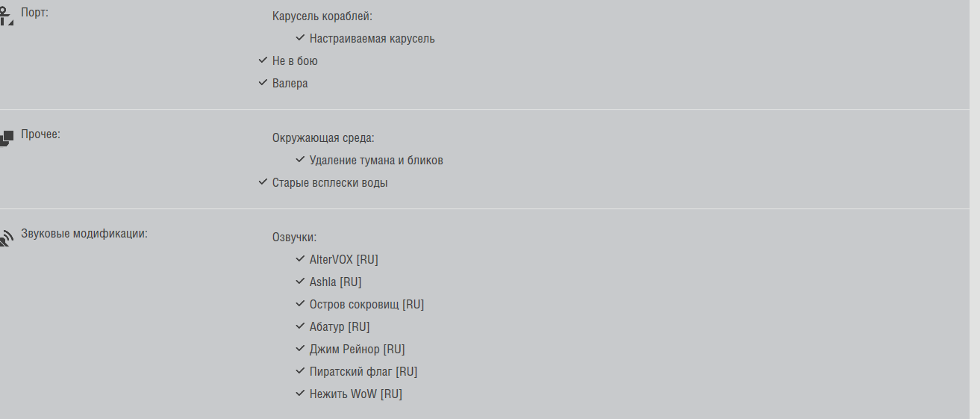Open the Звуковые модификации section label
This screenshot has width=980, height=419.
(84, 233)
